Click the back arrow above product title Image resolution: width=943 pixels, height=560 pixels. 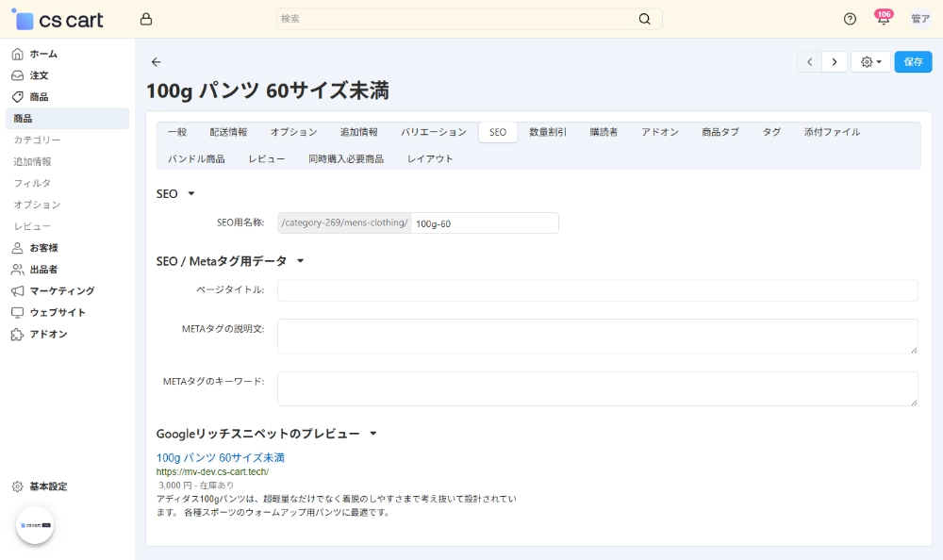pos(157,62)
